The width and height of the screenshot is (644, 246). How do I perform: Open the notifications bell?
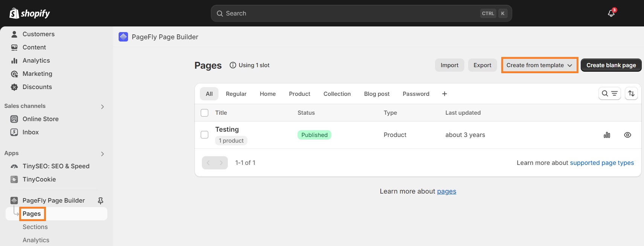(x=611, y=14)
